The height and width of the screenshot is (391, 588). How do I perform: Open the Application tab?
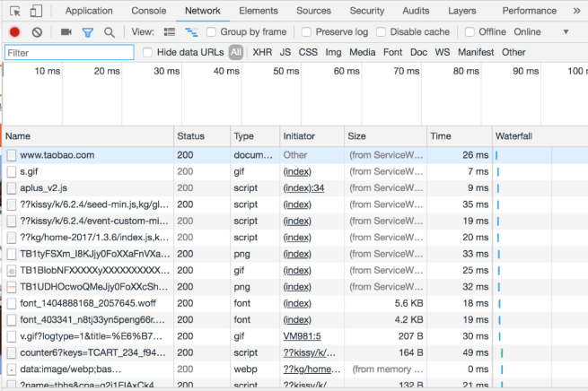pyautogui.click(x=89, y=11)
